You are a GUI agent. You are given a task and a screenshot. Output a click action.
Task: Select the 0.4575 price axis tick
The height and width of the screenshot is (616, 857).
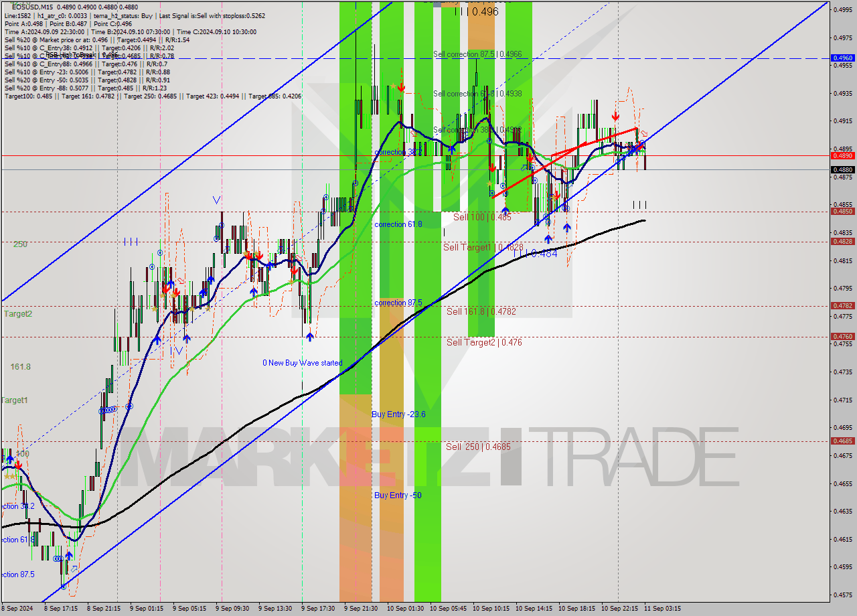(842, 595)
